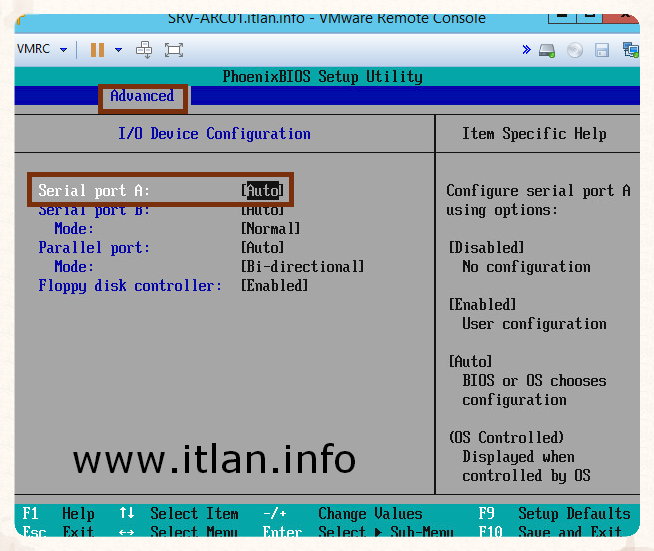Viewport: 654px width, 551px height.
Task: Expand the power options arrow beside pause
Action: pyautogui.click(x=118, y=49)
